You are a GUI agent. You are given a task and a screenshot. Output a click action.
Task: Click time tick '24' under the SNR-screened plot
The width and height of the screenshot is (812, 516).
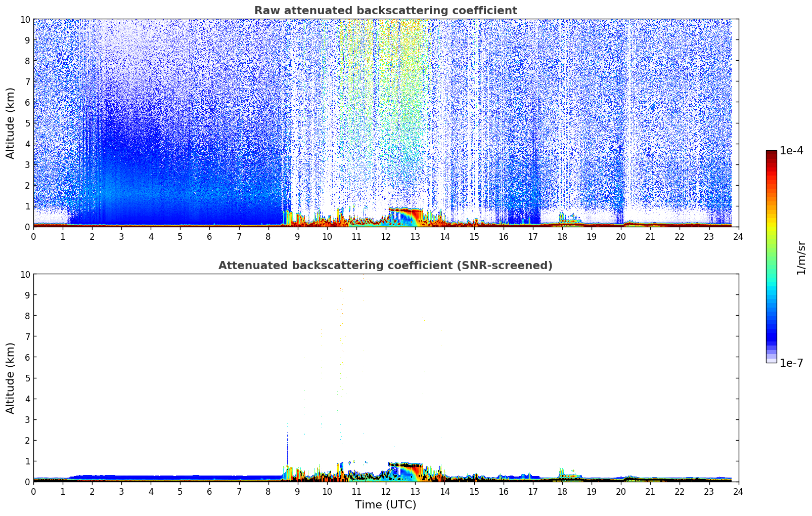[738, 492]
